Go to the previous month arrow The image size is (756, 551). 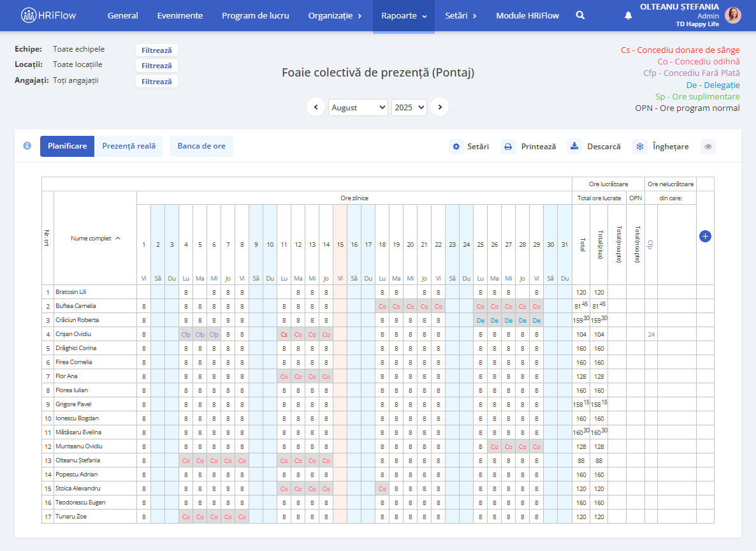[x=316, y=107]
